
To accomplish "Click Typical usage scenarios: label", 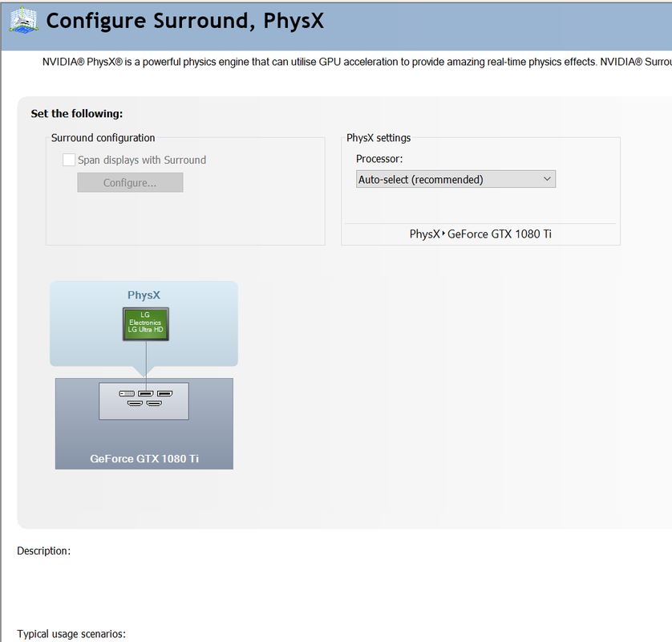I will click(x=71, y=634).
